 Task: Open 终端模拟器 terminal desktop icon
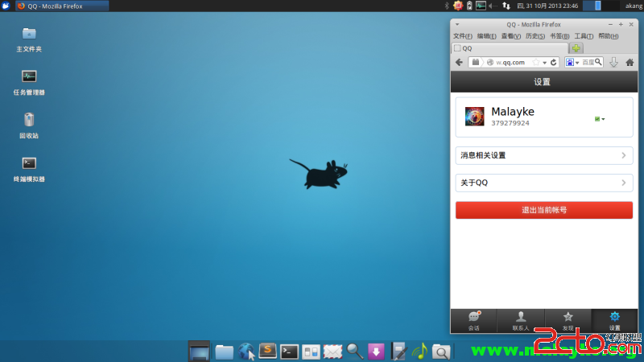point(29,163)
